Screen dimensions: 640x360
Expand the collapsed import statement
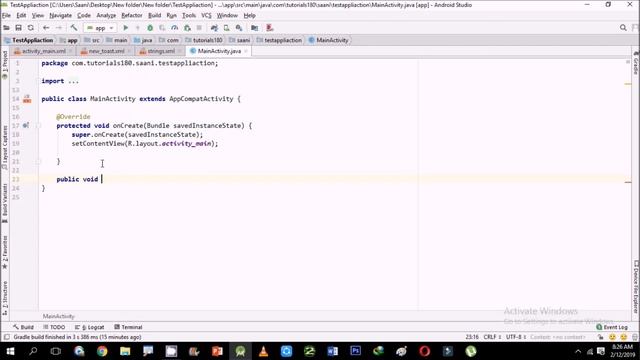point(73,81)
